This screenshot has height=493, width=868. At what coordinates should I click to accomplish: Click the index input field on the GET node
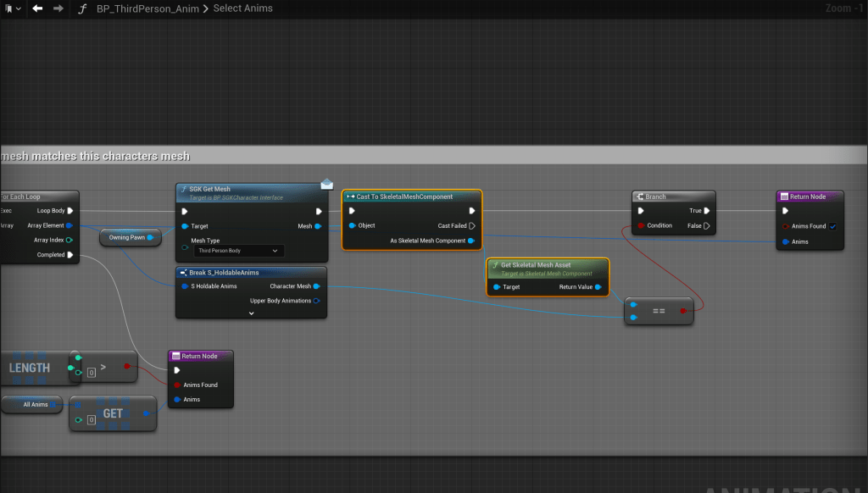[90, 420]
